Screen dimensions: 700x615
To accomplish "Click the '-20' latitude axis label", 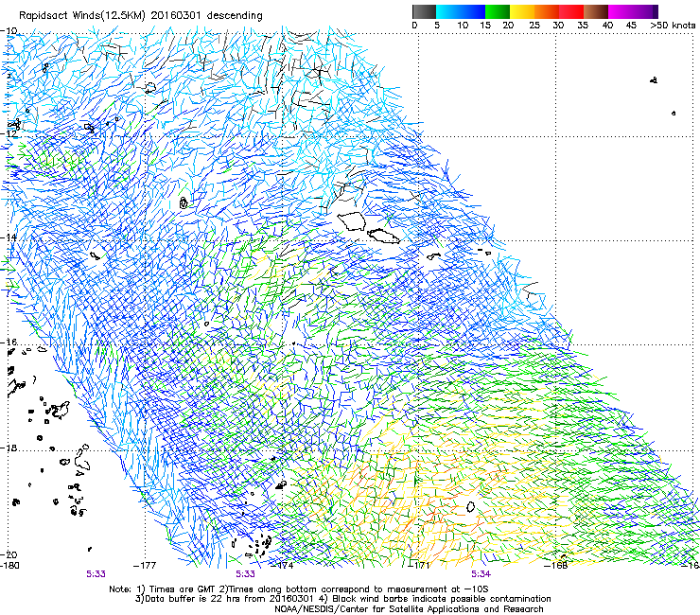I will 9,554.
